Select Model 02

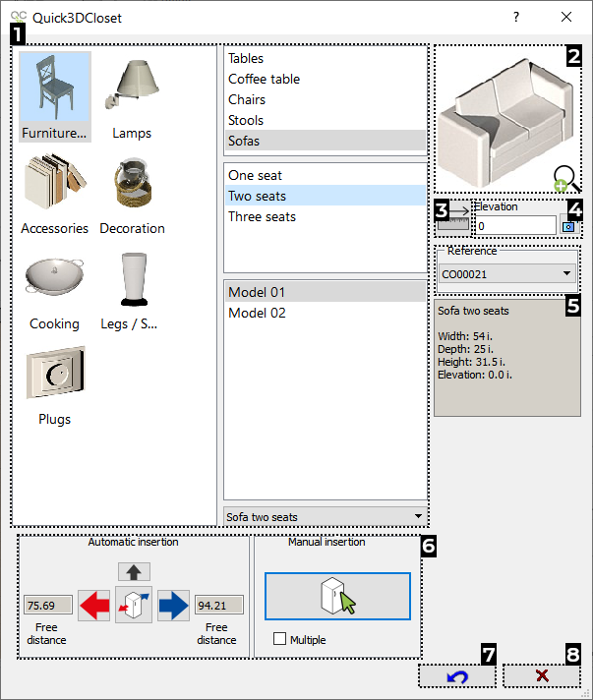[x=326, y=313]
